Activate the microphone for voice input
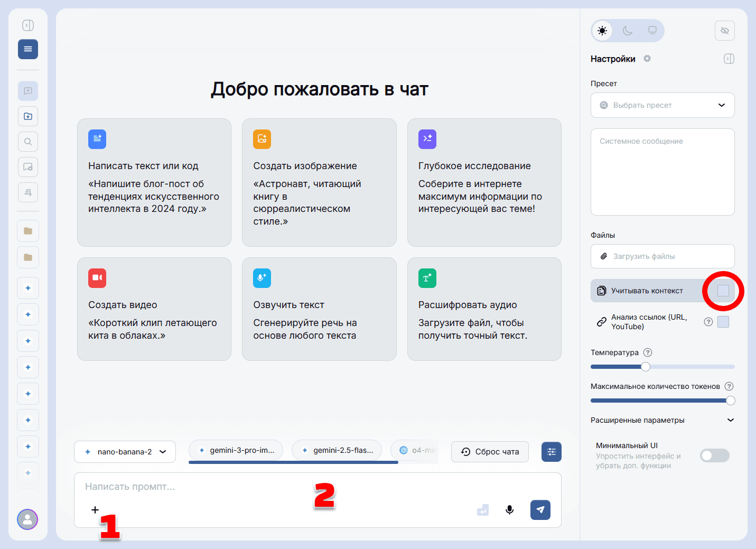Viewport: 756px width, 549px height. coord(509,510)
